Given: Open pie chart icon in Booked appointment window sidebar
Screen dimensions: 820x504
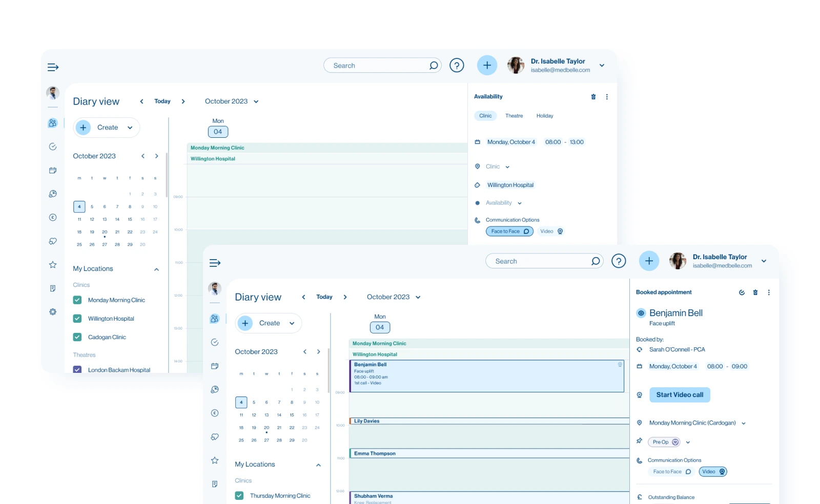Looking at the screenshot, I should coord(215,390).
